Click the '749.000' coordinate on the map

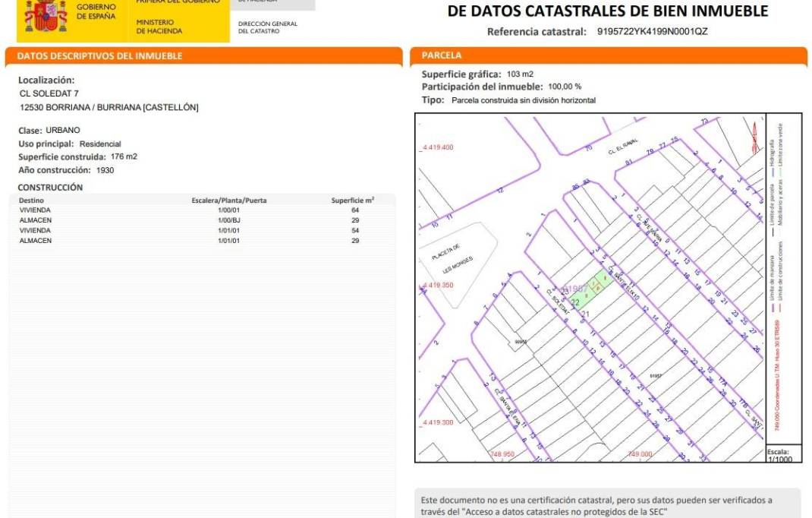pyautogui.click(x=640, y=454)
